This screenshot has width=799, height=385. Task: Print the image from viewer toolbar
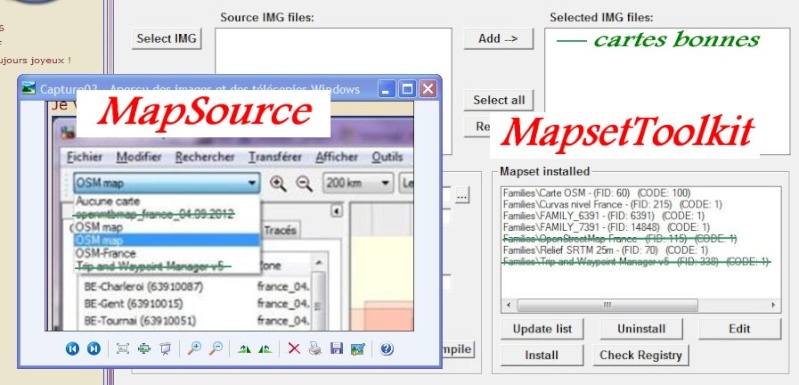click(x=315, y=348)
